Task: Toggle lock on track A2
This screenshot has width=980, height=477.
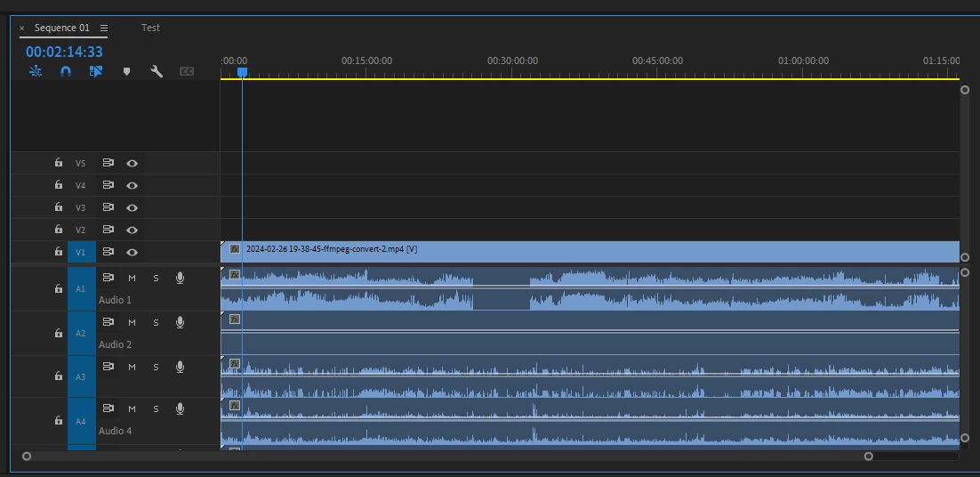Action: pos(58,333)
